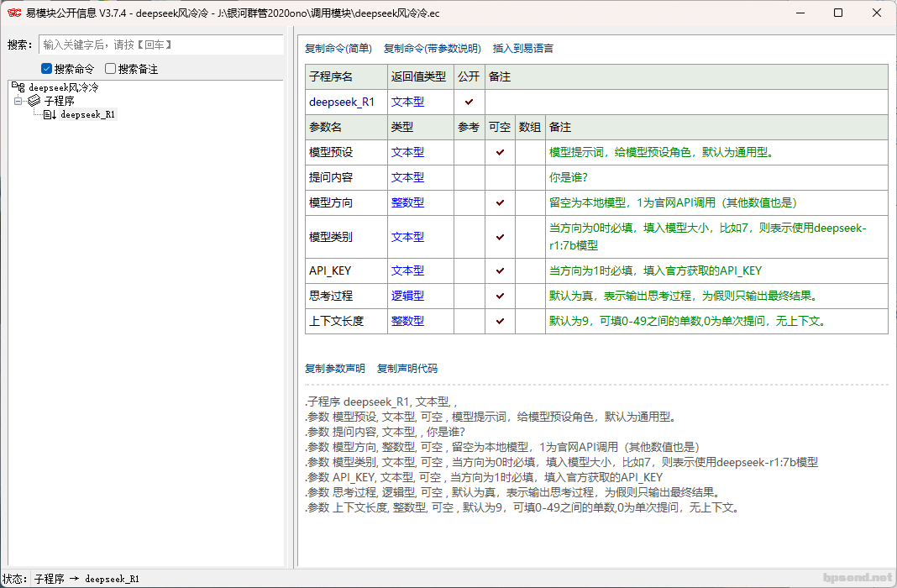The image size is (897, 588).
Task: Click the 子程序名 column header
Action: point(346,76)
